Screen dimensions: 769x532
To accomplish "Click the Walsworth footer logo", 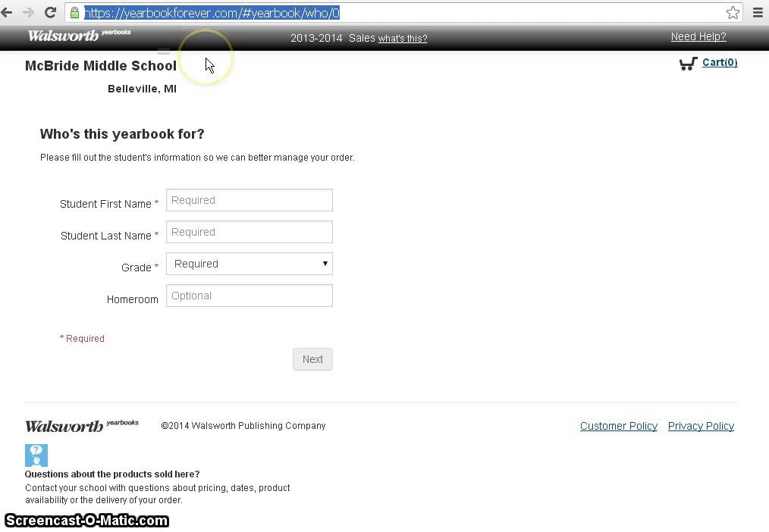I will 82,426.
